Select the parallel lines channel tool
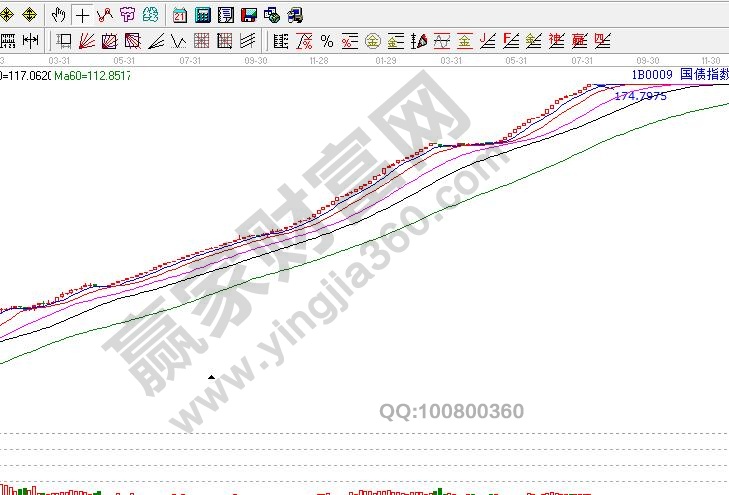This screenshot has height=495, width=729. tap(247, 41)
